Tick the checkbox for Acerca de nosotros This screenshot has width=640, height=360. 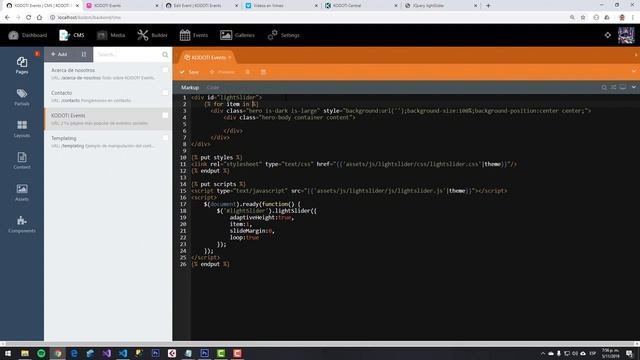165,70
